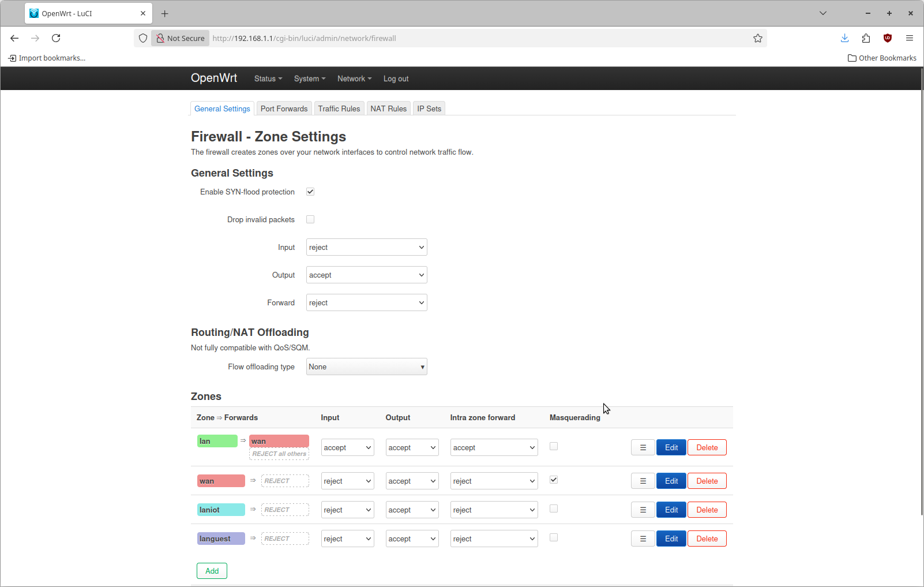Open the Network menu in navbar
The height and width of the screenshot is (587, 924).
(x=354, y=78)
